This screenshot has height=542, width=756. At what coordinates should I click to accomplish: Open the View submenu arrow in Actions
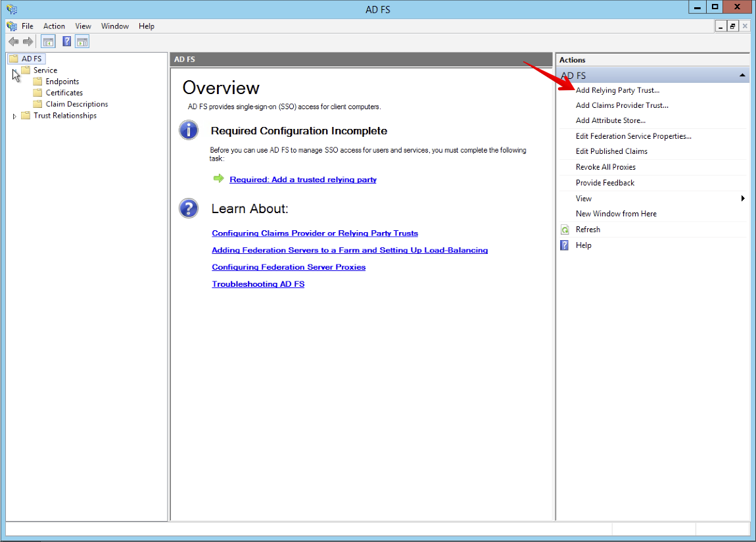coord(743,199)
